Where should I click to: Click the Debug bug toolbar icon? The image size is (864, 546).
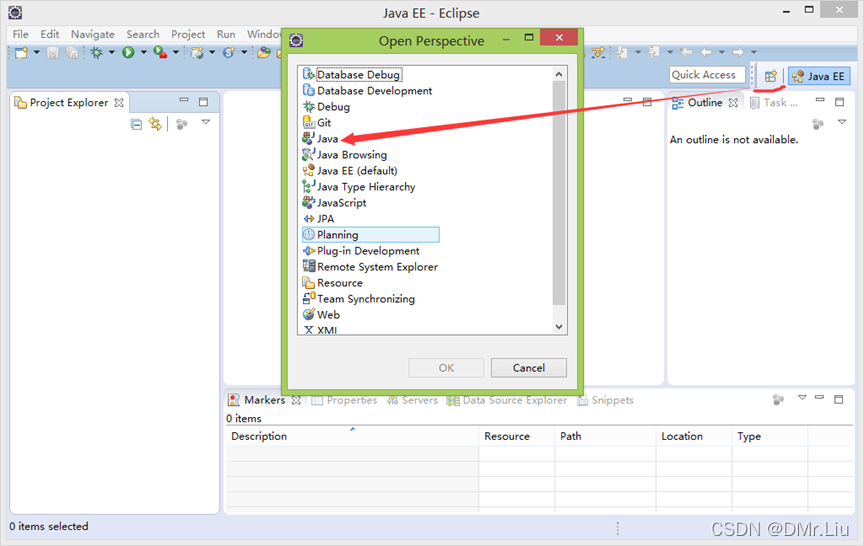click(x=97, y=52)
